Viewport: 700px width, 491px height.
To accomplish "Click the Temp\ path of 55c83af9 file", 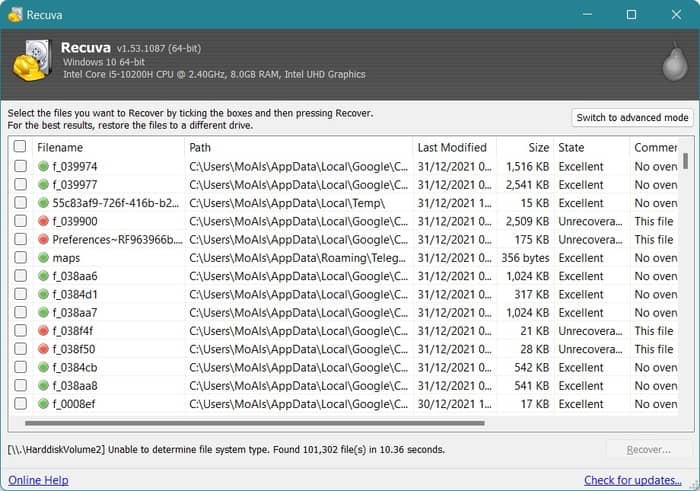I will pyautogui.click(x=287, y=203).
